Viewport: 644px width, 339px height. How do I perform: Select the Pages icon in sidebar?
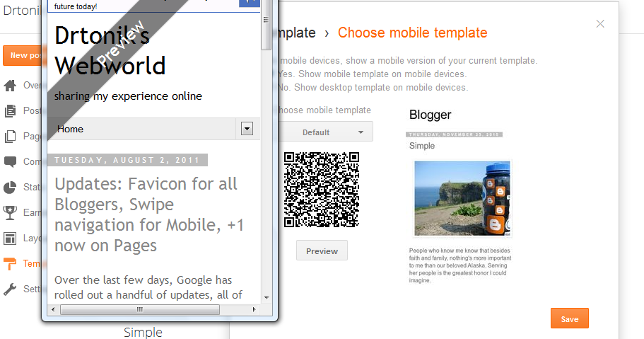[x=11, y=137]
